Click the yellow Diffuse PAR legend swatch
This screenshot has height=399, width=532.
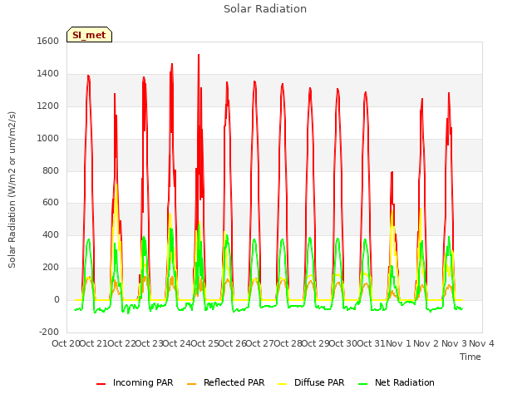[x=283, y=384]
